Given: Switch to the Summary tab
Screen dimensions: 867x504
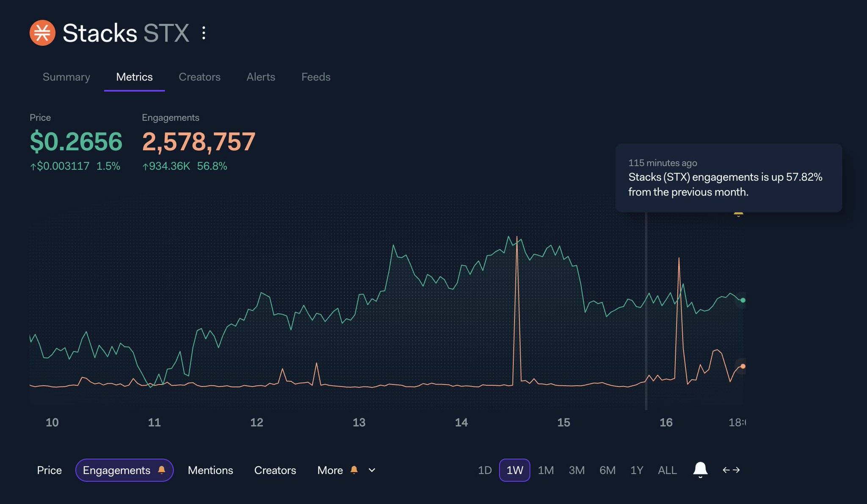Looking at the screenshot, I should 66,77.
